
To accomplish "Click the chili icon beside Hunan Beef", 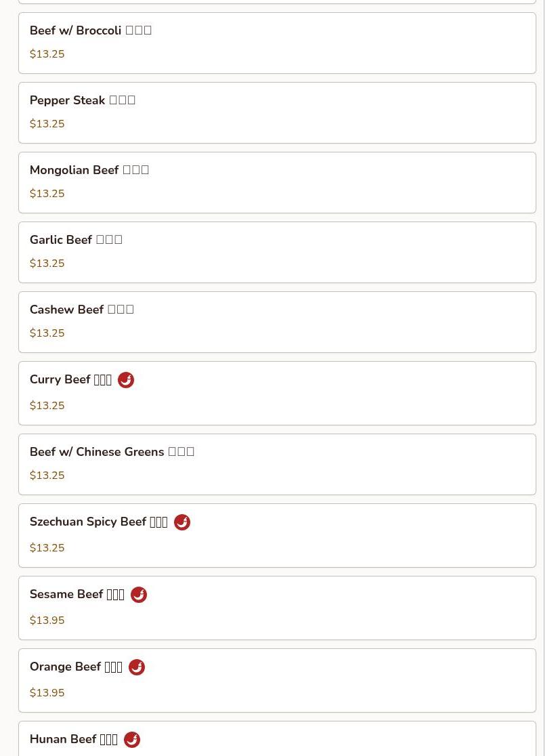I will pyautogui.click(x=132, y=740).
